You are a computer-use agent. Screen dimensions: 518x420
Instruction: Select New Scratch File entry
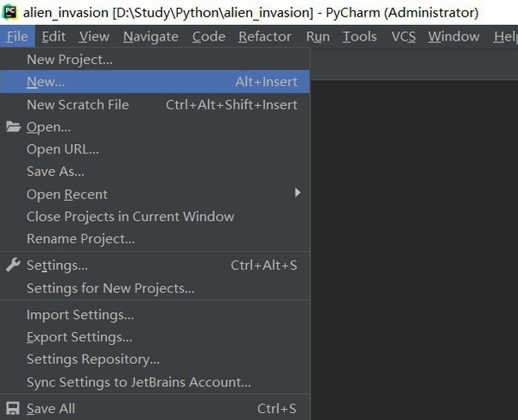(x=78, y=104)
